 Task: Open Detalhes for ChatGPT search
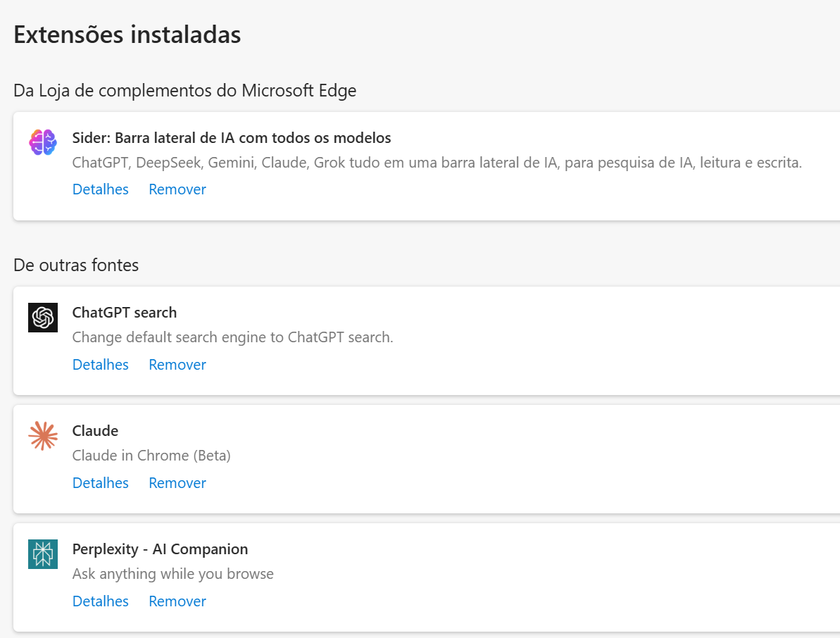click(x=100, y=364)
